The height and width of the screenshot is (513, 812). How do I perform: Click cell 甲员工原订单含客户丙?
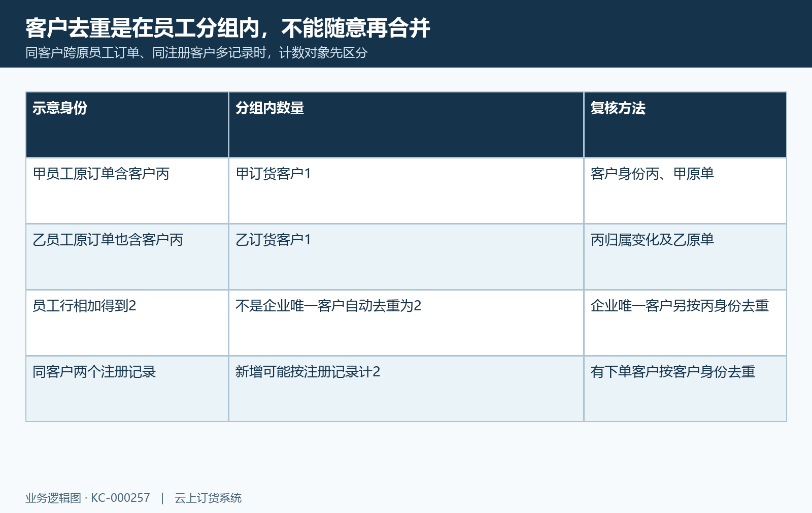(x=127, y=191)
